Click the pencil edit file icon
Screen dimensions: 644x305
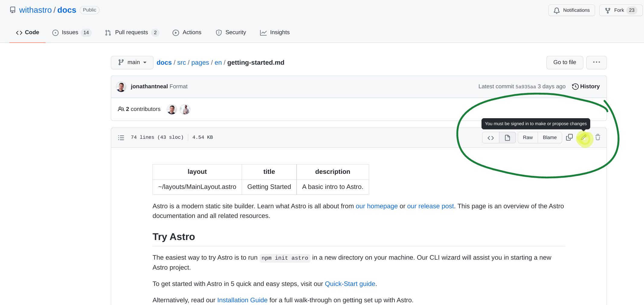point(584,138)
